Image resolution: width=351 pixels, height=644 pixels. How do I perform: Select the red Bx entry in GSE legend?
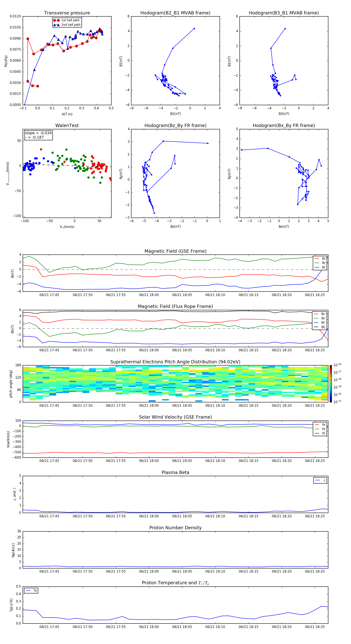tap(320, 259)
